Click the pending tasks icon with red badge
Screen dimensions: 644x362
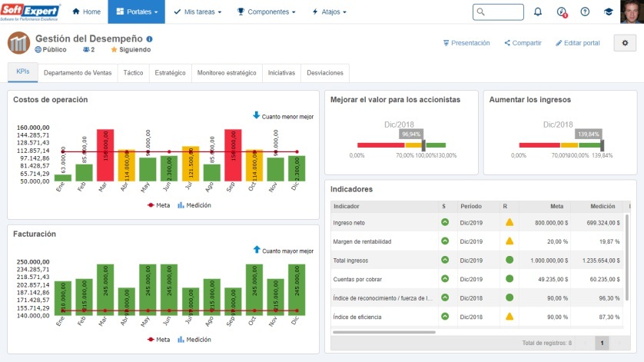[561, 12]
